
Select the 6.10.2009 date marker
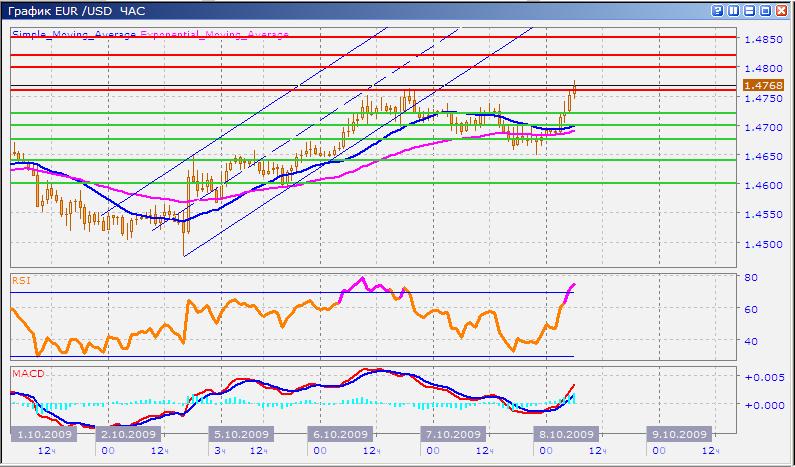[x=342, y=435]
